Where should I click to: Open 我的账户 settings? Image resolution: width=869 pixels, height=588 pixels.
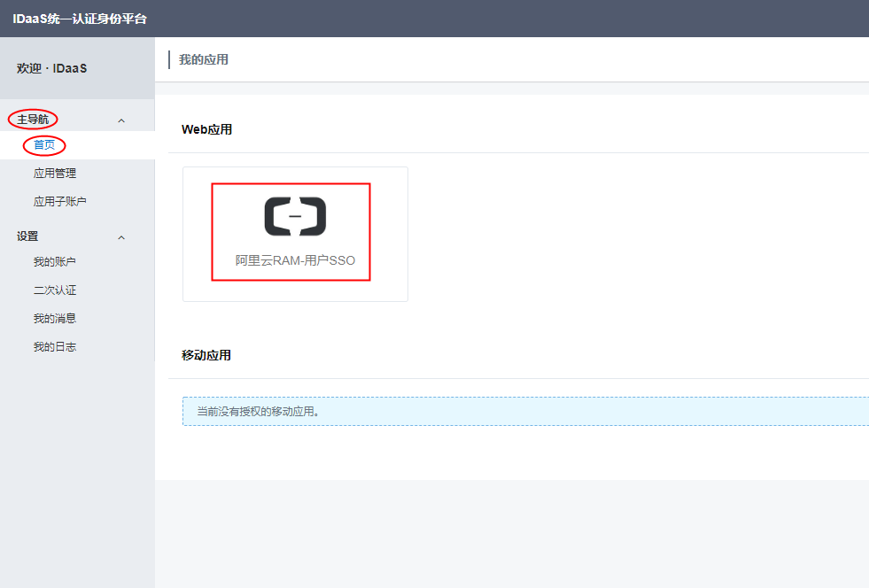pyautogui.click(x=55, y=262)
